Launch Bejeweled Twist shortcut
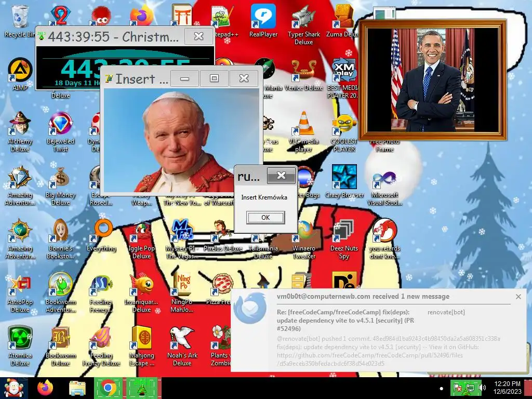Image resolution: width=532 pixels, height=399 pixels. 60,131
